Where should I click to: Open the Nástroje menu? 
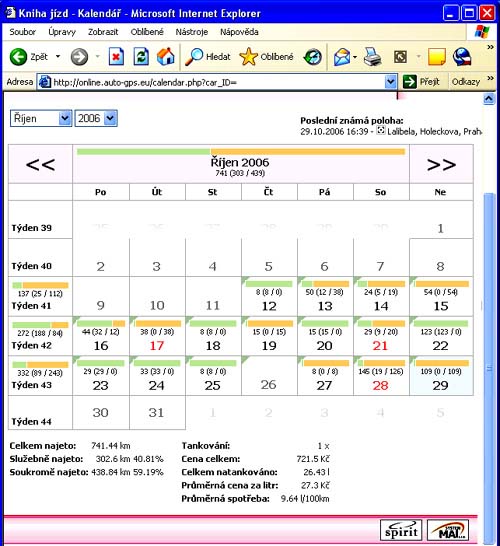point(192,32)
